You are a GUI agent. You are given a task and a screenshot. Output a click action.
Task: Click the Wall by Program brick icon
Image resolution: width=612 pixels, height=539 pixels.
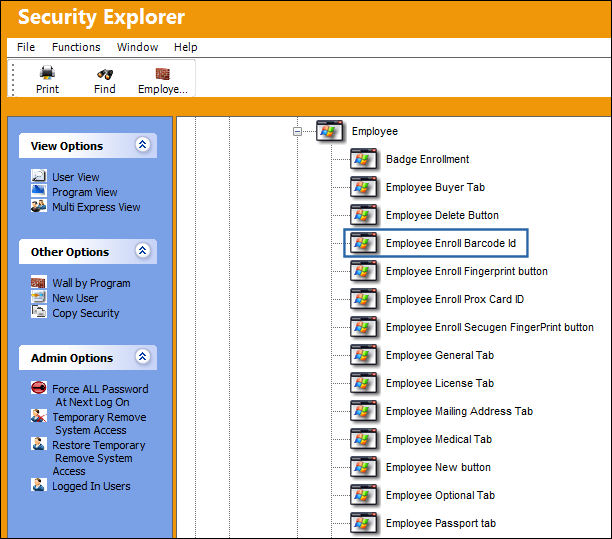pos(39,282)
